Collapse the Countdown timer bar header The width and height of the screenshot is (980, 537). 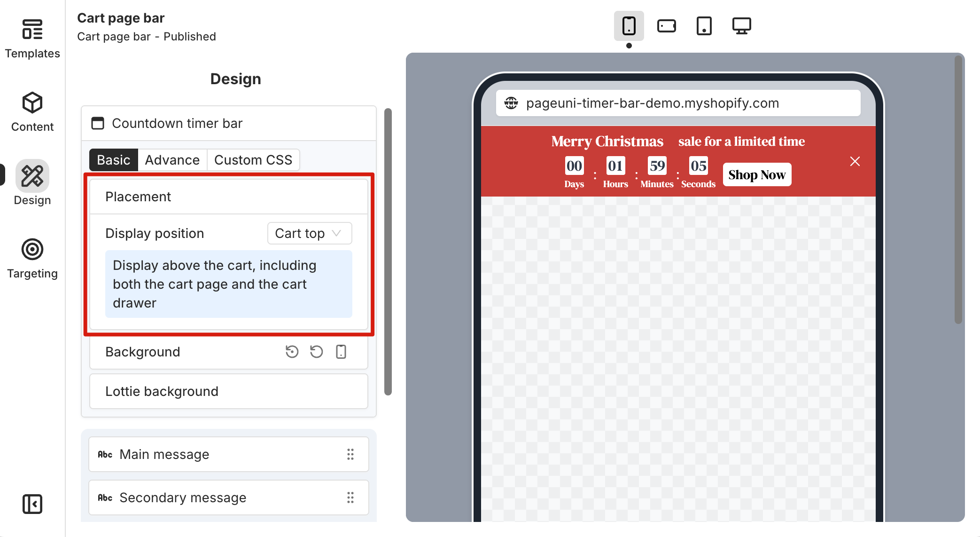tap(229, 123)
